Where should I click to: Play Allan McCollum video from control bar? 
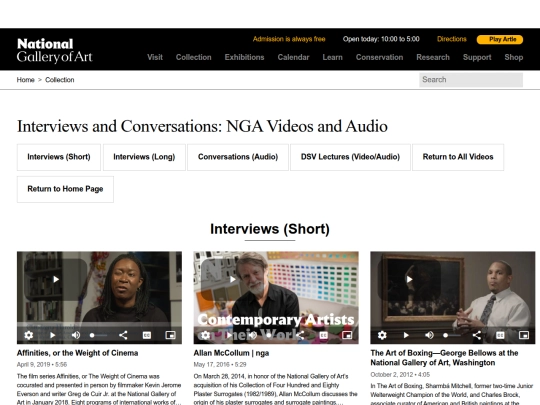[x=229, y=335]
